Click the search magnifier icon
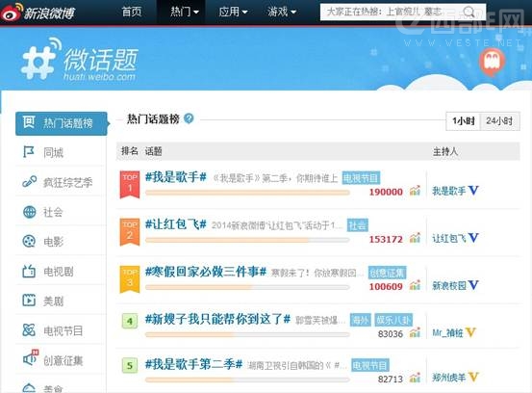Screen dimensions: 532x393 point(469,13)
